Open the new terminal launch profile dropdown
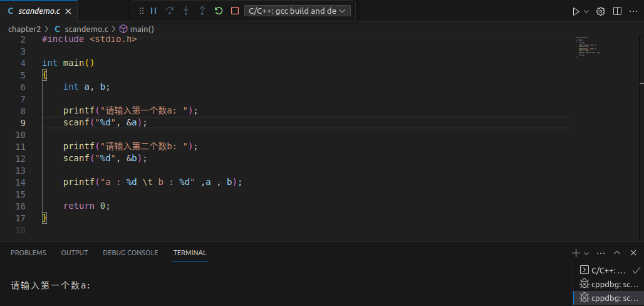Screen dimensions: 644x306 (x=586, y=253)
